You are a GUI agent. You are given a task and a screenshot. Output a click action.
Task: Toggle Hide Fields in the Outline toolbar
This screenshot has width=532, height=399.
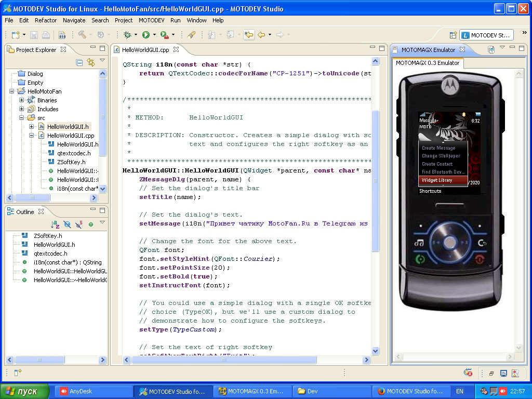click(67, 224)
